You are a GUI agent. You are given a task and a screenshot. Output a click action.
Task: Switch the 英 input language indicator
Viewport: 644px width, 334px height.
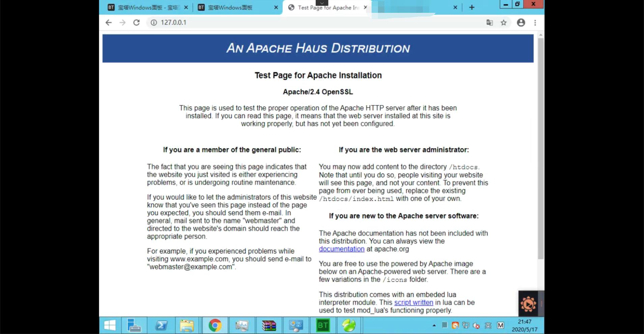(x=488, y=325)
